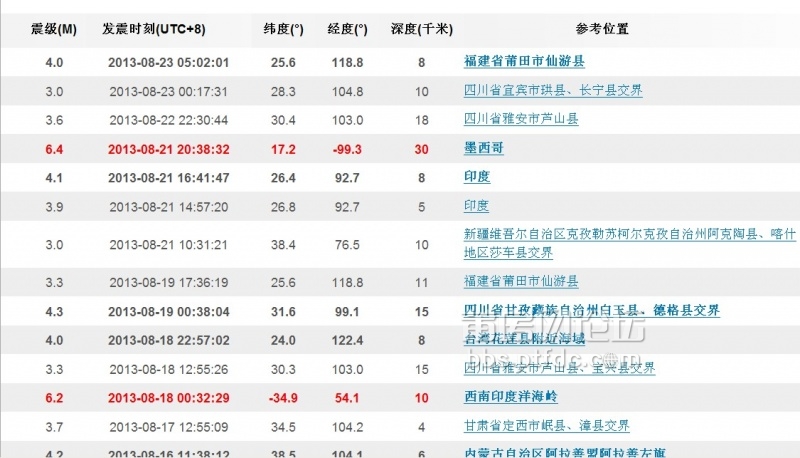The width and height of the screenshot is (800, 458).
Task: Click the 震级(M) column header
Action: coord(54,29)
